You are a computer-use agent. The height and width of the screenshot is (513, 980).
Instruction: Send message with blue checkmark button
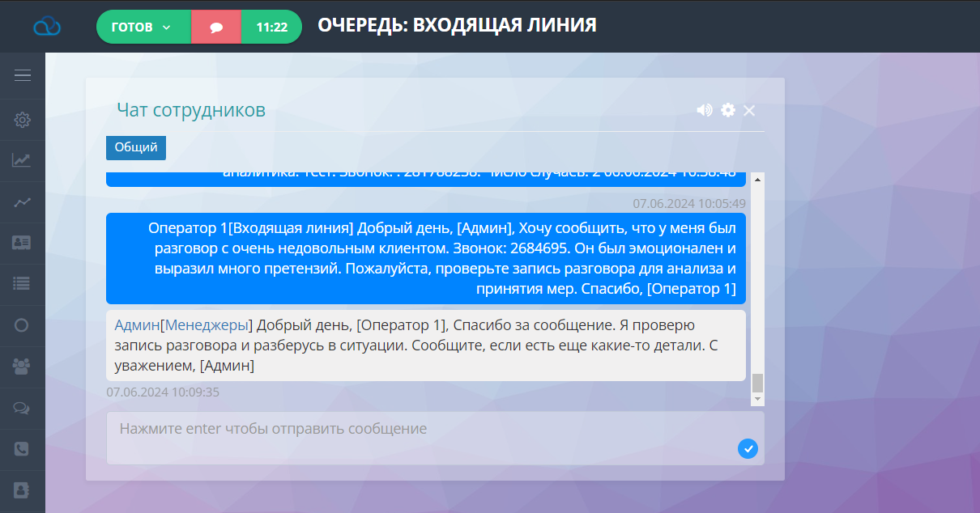748,448
